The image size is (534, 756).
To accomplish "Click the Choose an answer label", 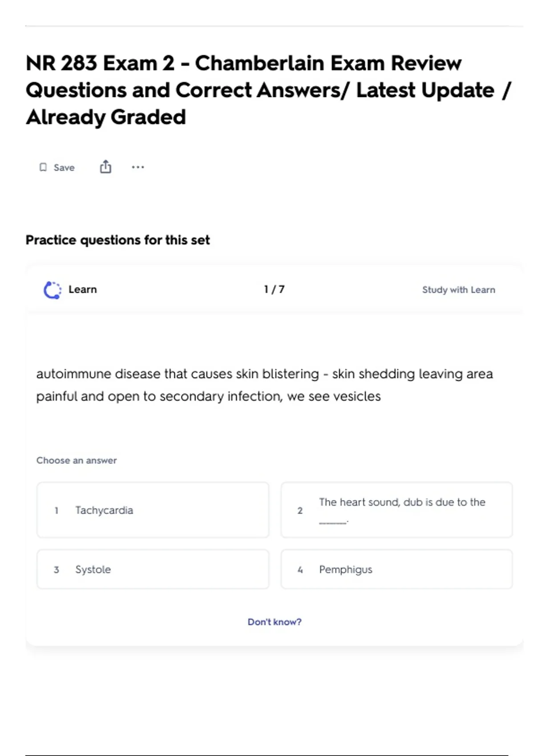I will tap(77, 460).
